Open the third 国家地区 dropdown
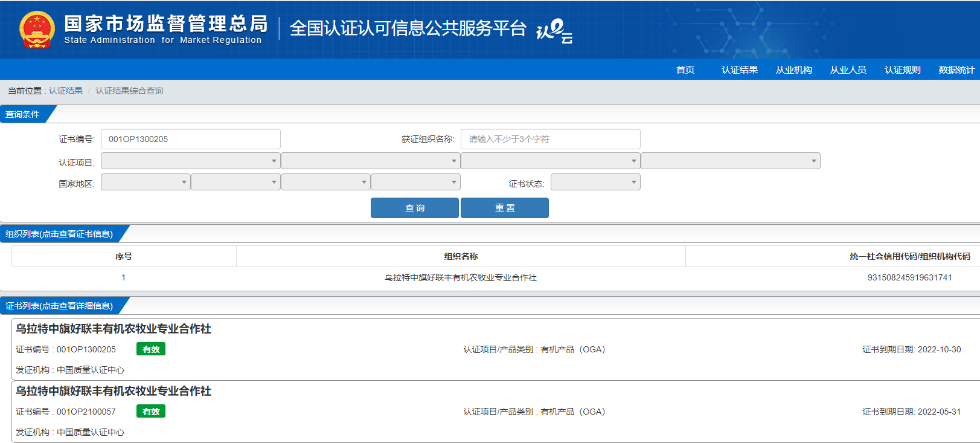The width and height of the screenshot is (980, 443). coord(325,182)
